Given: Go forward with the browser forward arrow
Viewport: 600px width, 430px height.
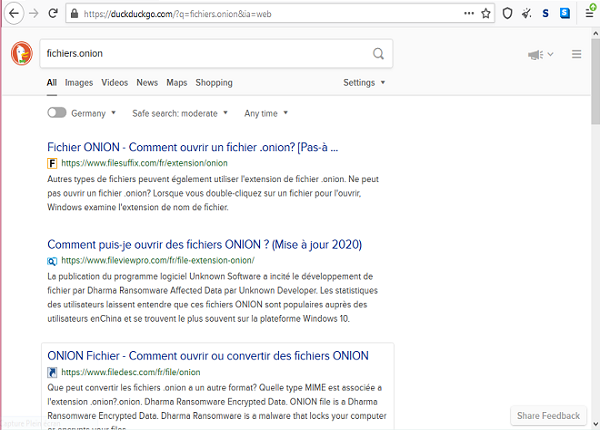Looking at the screenshot, I should 34,14.
